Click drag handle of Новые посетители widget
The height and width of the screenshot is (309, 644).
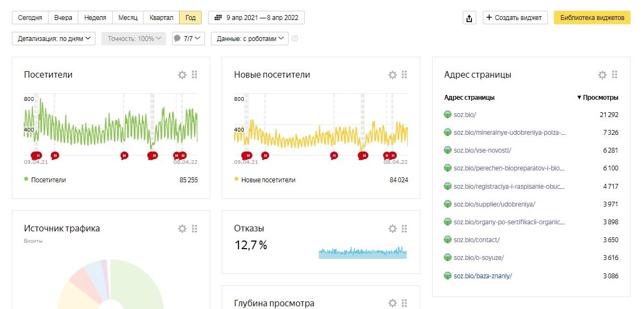[405, 75]
